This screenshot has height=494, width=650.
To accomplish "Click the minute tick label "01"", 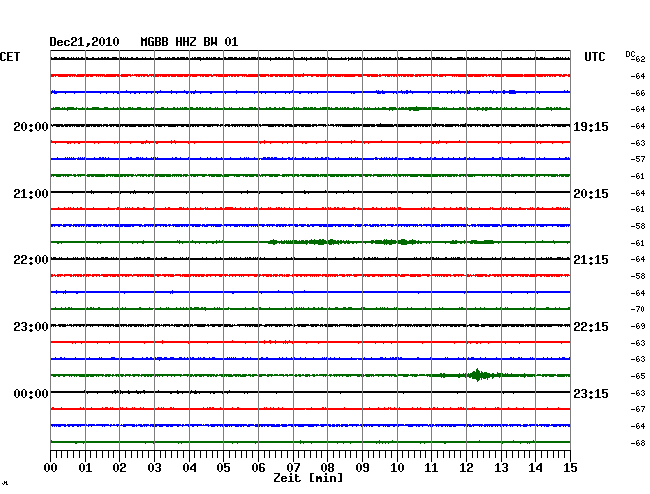I will coord(85,468).
